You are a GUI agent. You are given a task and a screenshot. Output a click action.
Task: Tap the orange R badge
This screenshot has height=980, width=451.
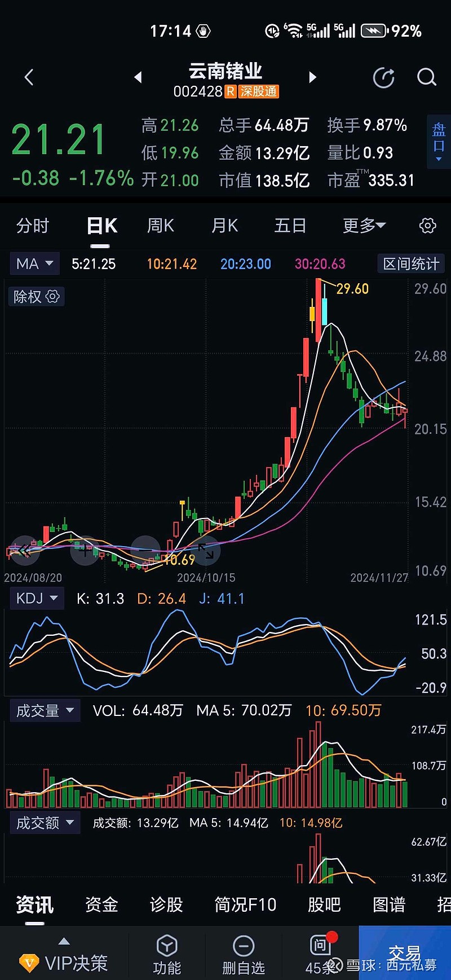point(231,91)
